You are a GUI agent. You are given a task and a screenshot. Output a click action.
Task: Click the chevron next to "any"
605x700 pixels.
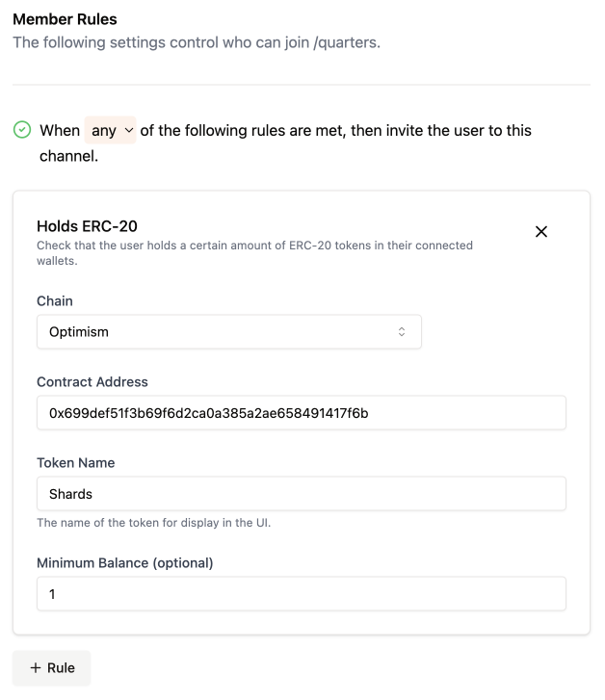[x=129, y=130]
